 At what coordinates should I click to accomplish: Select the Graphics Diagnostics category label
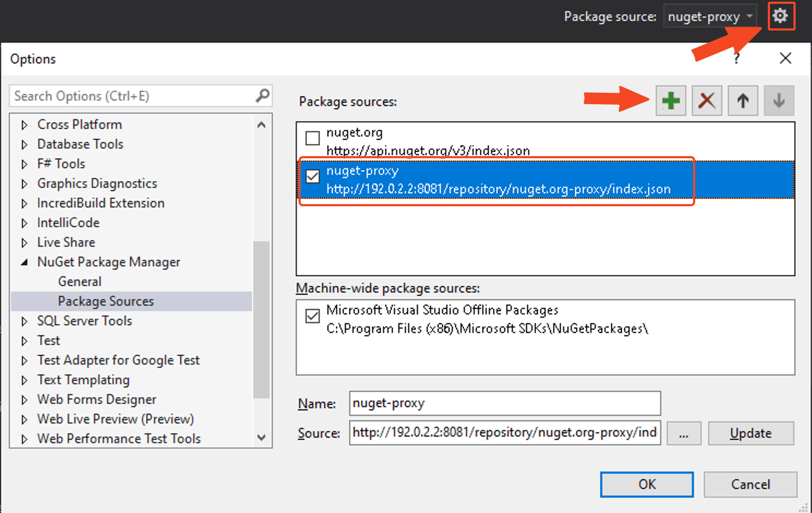pos(97,183)
